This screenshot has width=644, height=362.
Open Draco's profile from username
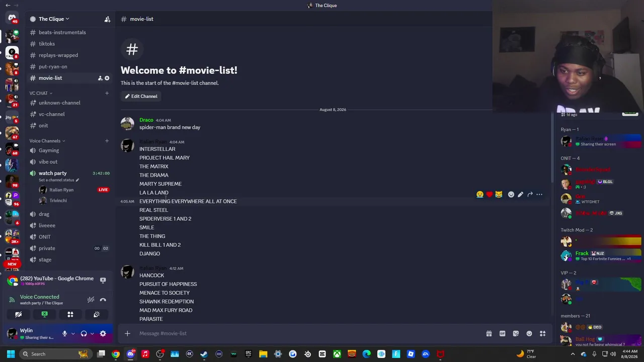pyautogui.click(x=146, y=120)
